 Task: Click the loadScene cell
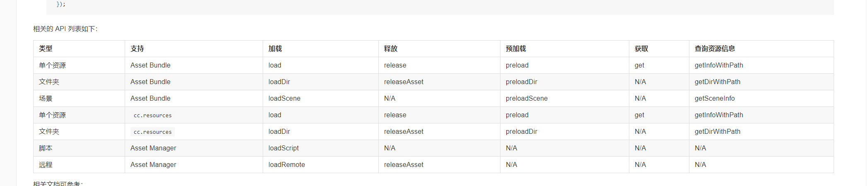pos(284,99)
